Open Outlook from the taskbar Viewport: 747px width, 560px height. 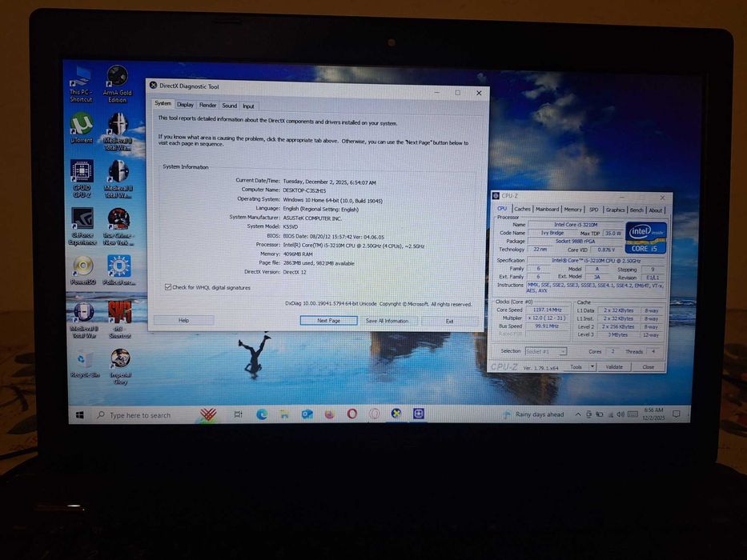point(307,414)
